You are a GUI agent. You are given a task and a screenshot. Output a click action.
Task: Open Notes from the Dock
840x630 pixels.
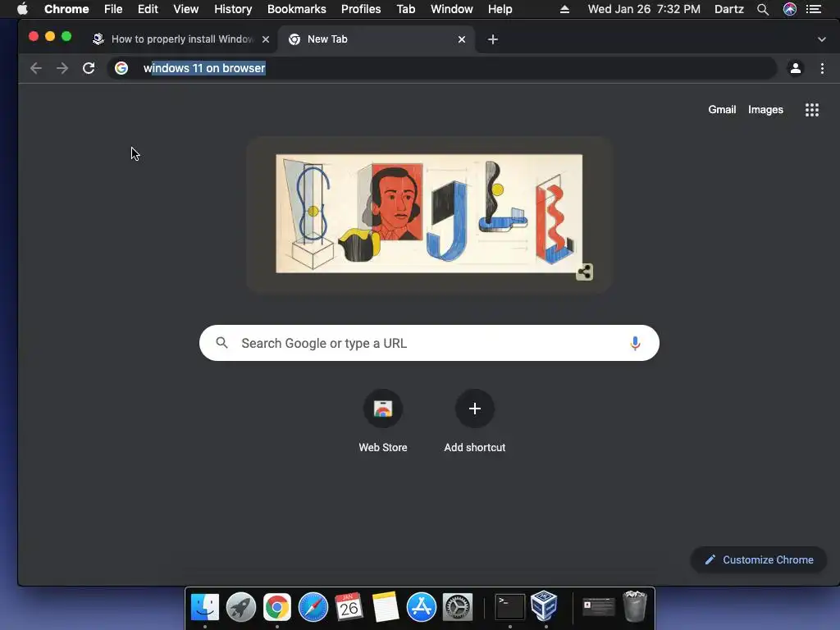point(386,607)
